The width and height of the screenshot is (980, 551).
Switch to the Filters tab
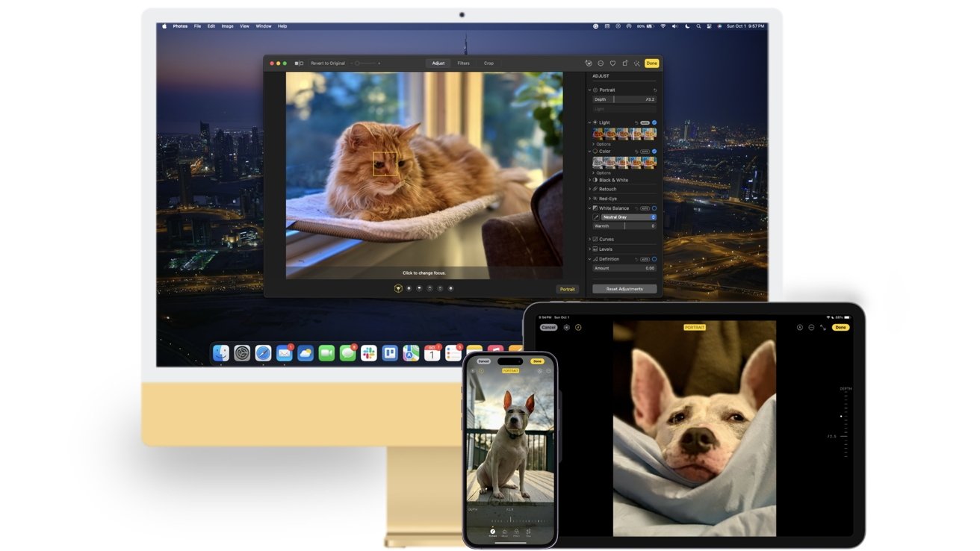tap(463, 63)
